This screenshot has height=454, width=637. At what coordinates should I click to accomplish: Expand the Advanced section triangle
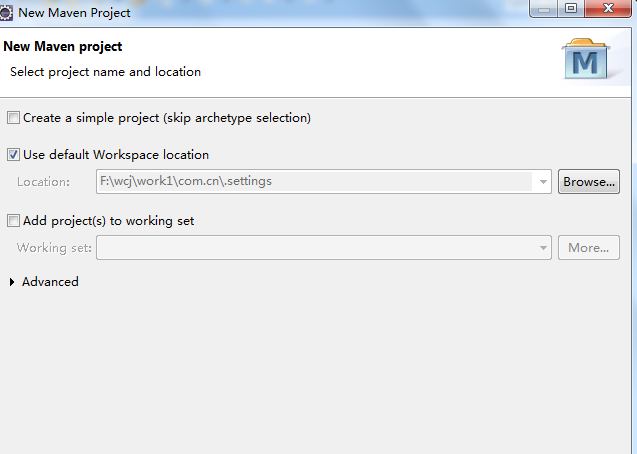coord(12,282)
